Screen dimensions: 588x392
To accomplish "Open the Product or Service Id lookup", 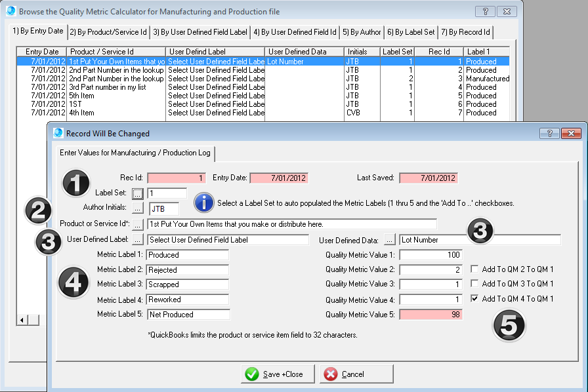I will point(137,224).
